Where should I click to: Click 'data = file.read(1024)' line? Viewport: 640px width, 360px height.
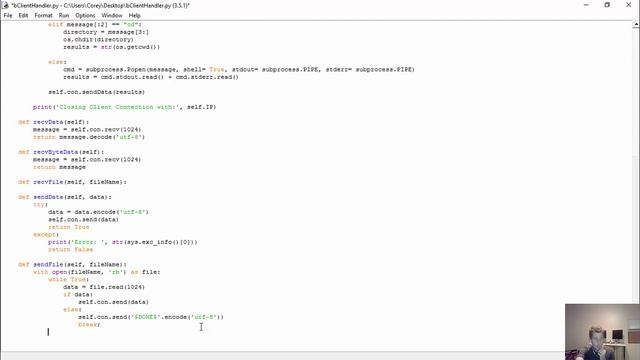[x=104, y=287]
